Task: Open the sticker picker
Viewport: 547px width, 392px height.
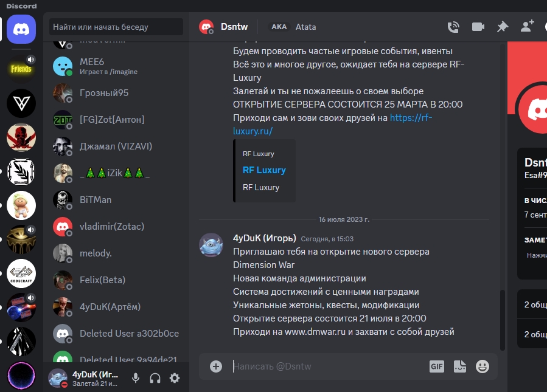Action: pos(460,366)
